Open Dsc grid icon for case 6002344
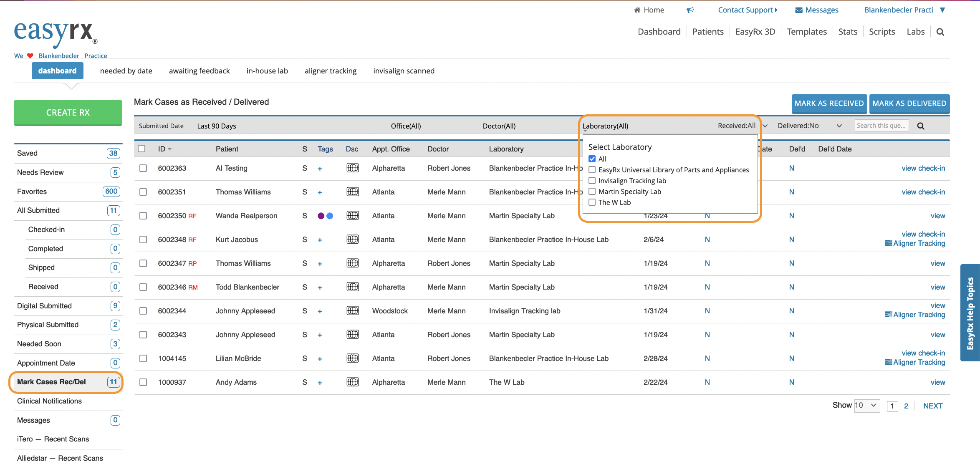 [353, 311]
